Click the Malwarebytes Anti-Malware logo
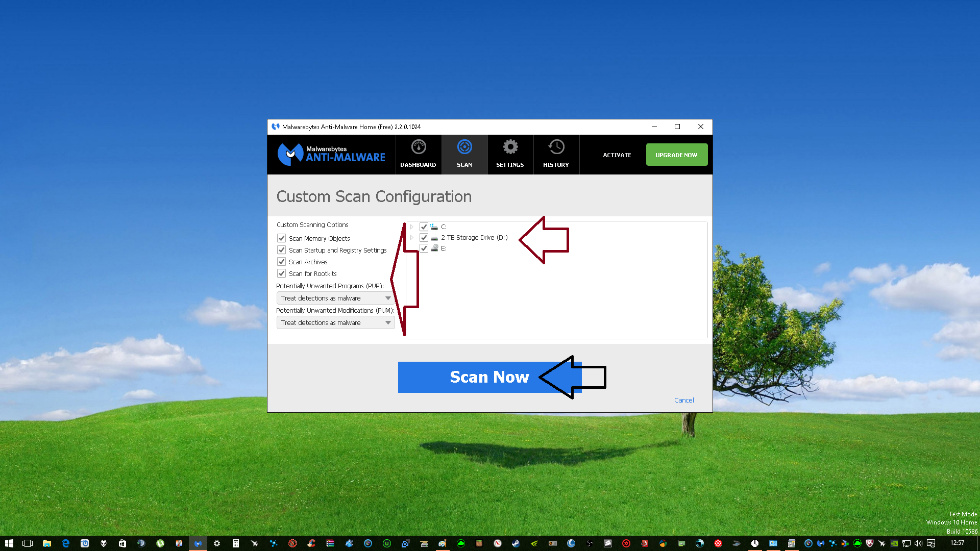 click(x=331, y=154)
